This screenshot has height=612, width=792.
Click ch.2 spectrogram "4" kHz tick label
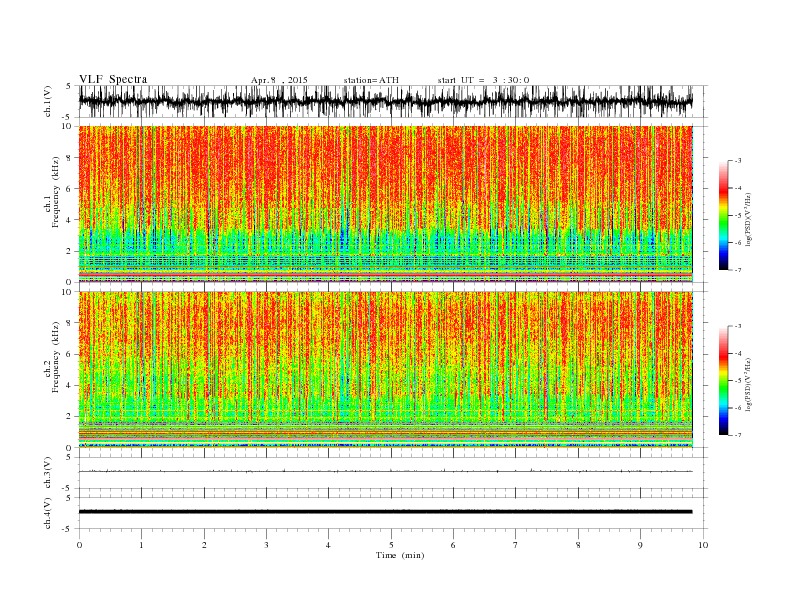pos(70,386)
